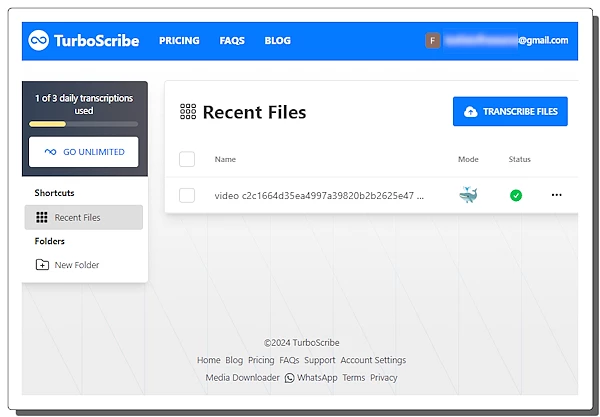Viewport: 600px width, 417px height.
Task: Open the Support footer link
Action: click(x=320, y=360)
